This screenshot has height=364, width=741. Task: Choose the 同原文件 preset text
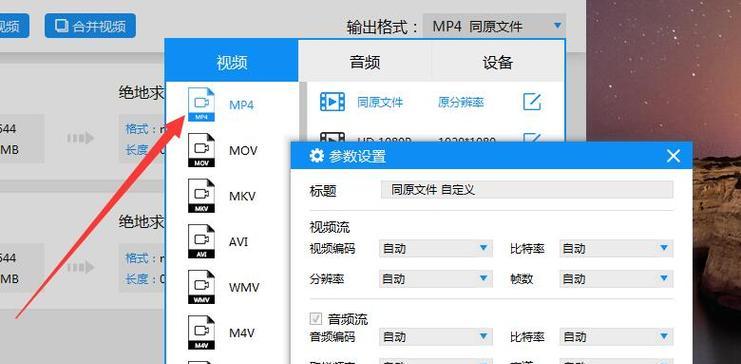pos(380,102)
